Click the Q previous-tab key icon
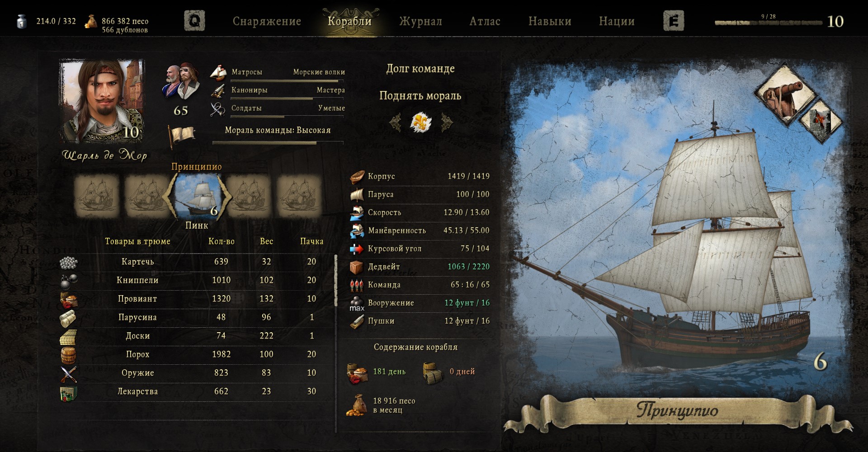The height and width of the screenshot is (452, 868). tap(194, 21)
